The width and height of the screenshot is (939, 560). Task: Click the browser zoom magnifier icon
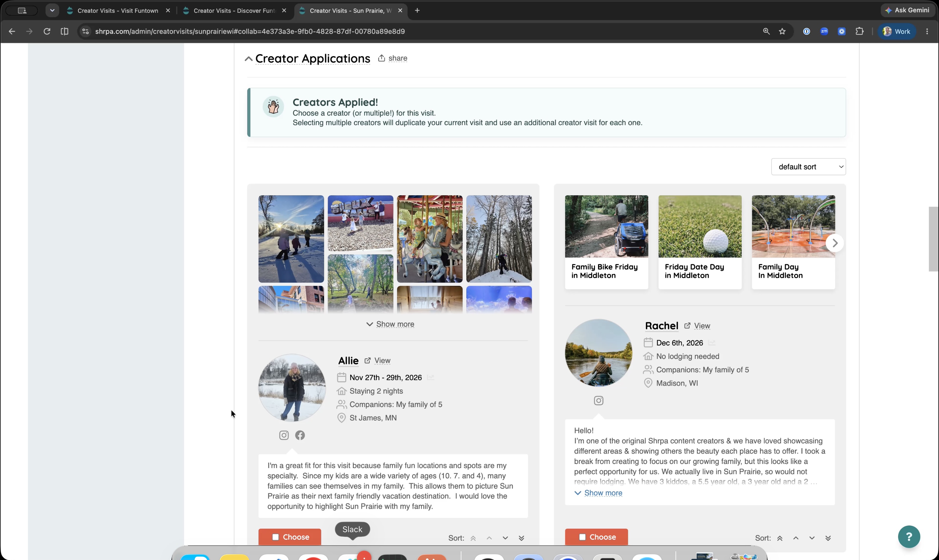coord(766,31)
